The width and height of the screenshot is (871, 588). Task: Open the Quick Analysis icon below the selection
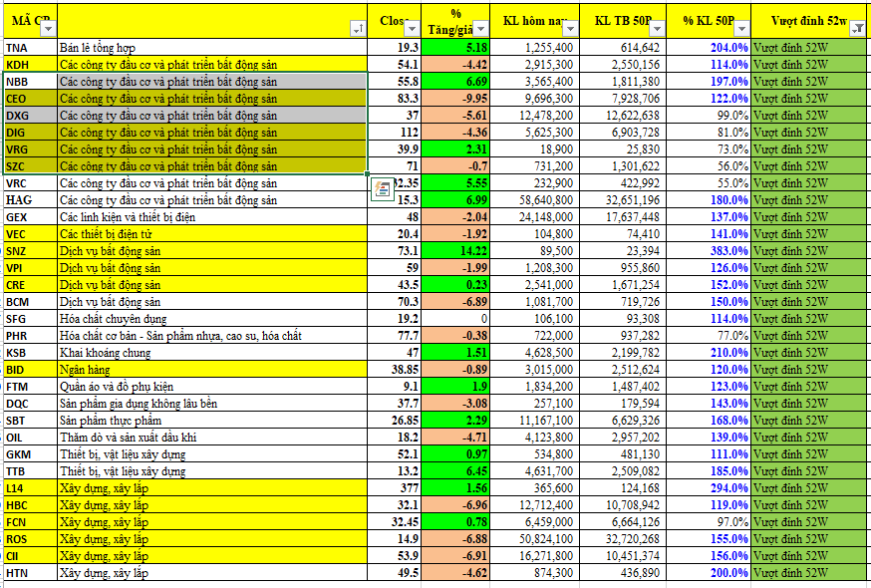coord(381,188)
